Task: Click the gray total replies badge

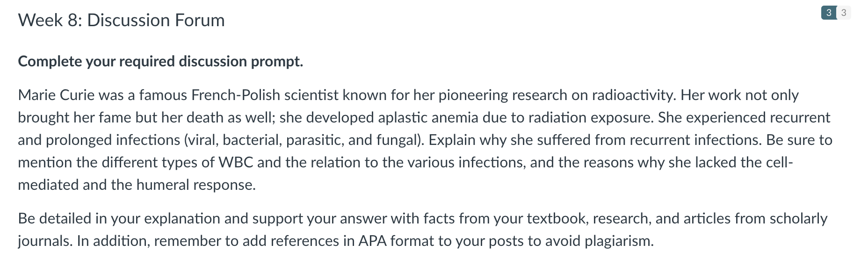Action: (x=844, y=13)
